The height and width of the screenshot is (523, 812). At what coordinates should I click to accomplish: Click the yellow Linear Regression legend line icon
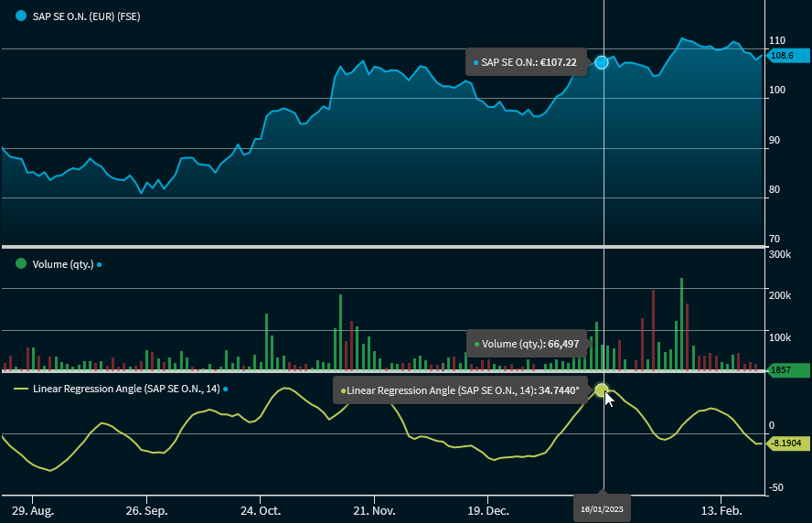coord(21,389)
